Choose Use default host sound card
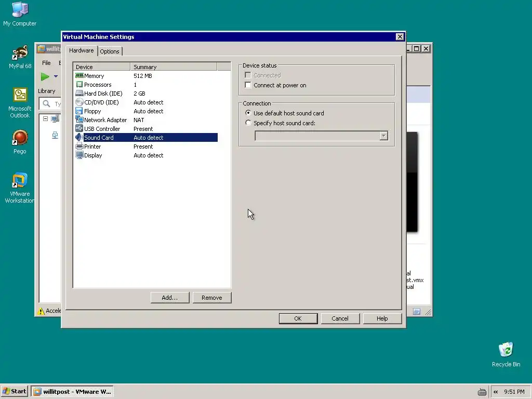 tap(248, 113)
